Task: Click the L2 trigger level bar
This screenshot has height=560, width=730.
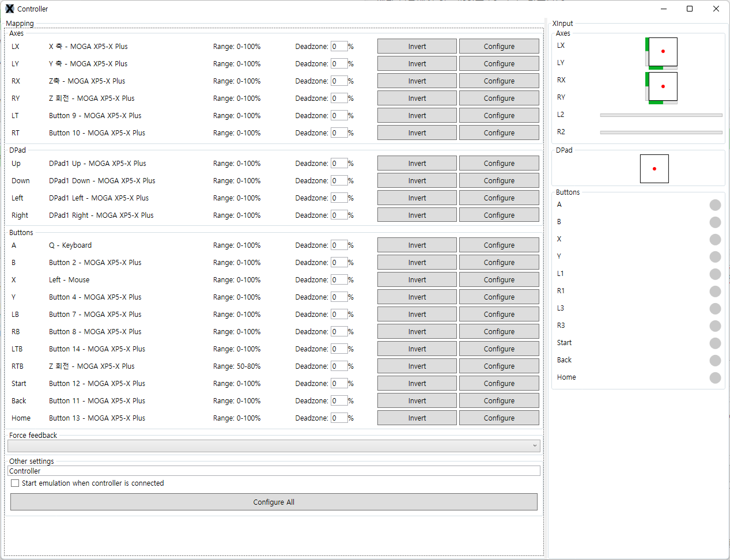Action: point(661,115)
